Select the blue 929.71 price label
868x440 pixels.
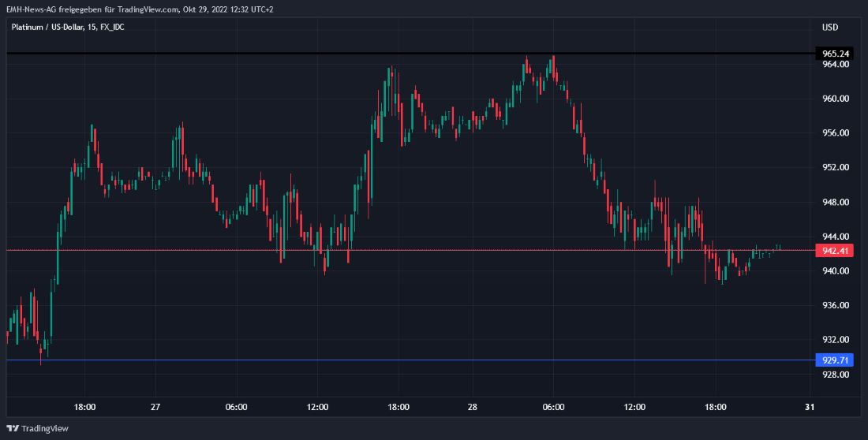coord(836,360)
